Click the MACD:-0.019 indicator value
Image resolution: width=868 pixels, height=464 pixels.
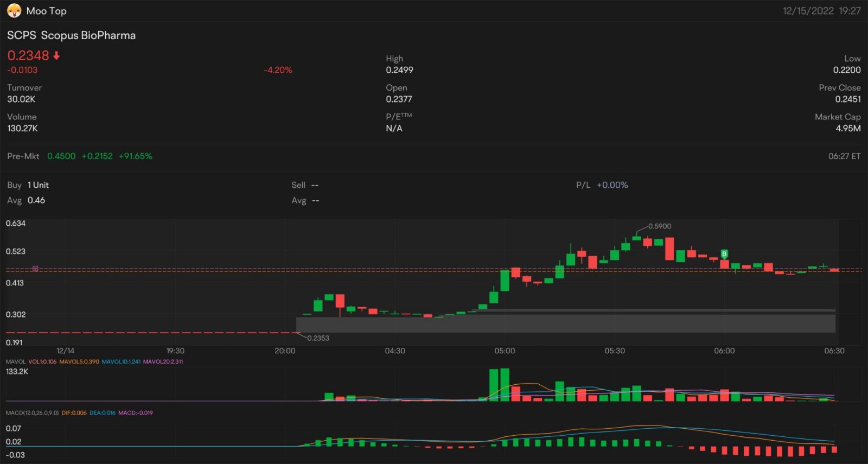click(x=136, y=413)
